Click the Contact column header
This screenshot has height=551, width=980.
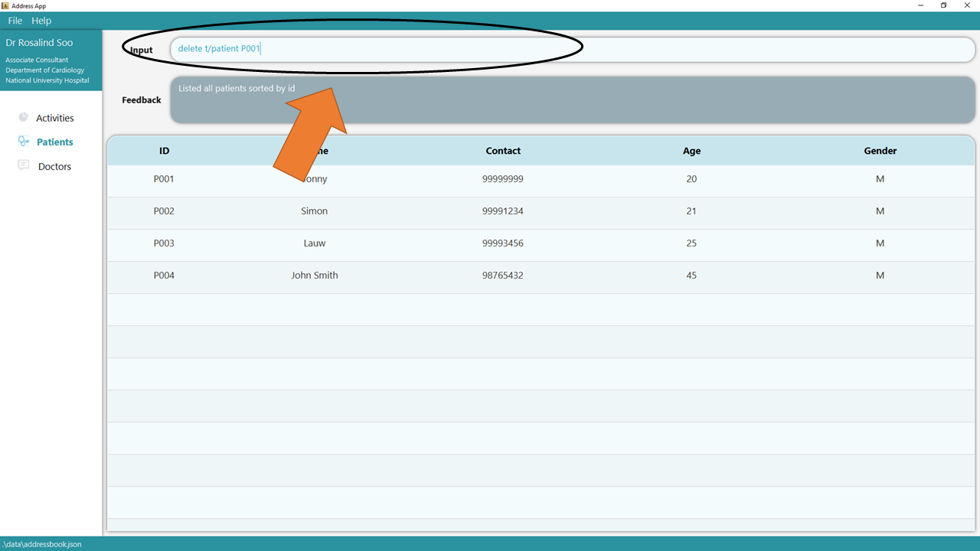(x=503, y=151)
